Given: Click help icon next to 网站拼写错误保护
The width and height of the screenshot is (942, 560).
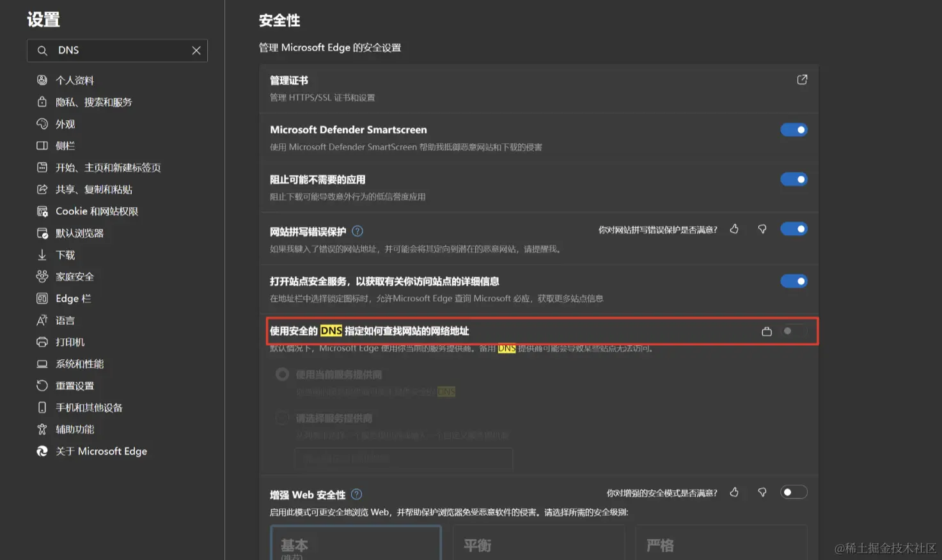Looking at the screenshot, I should pos(357,231).
